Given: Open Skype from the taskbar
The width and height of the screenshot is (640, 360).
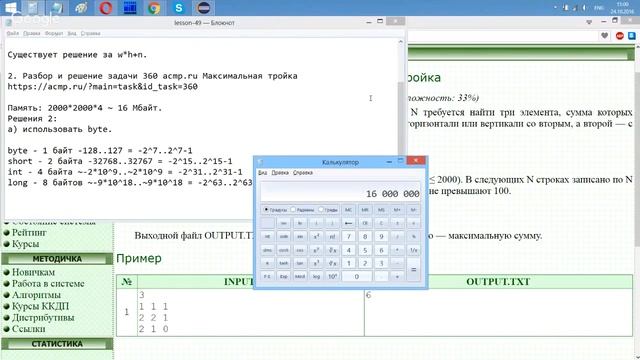Looking at the screenshot, I should coord(178,8).
